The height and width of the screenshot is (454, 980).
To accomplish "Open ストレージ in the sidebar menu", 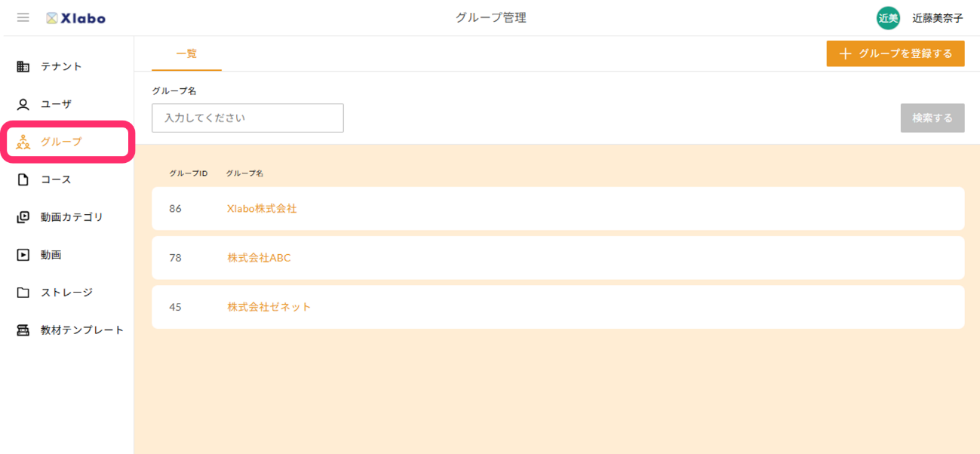I will [x=66, y=293].
